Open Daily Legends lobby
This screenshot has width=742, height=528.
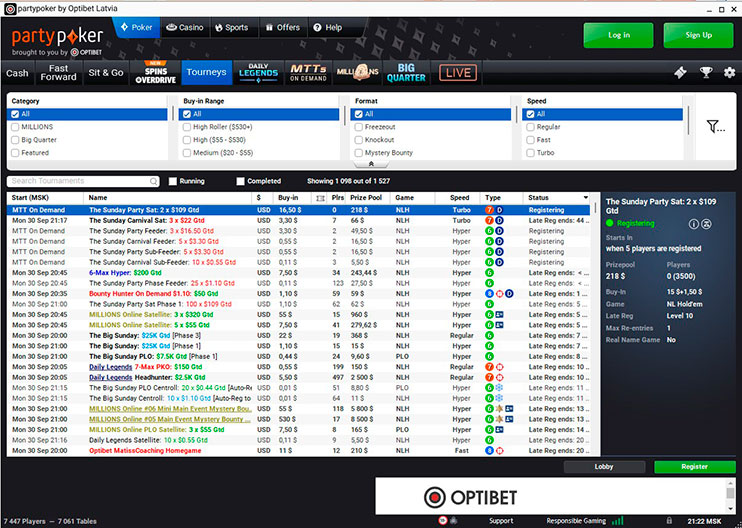point(258,72)
